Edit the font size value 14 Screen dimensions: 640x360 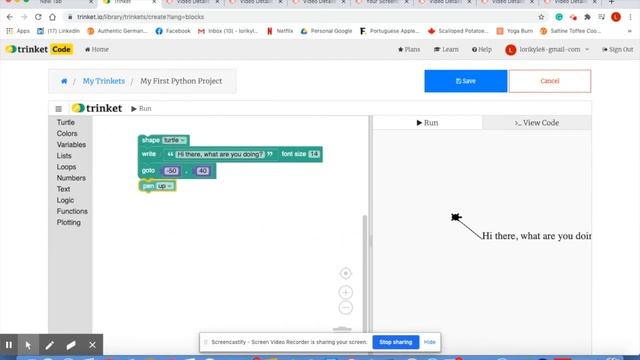pyautogui.click(x=313, y=154)
